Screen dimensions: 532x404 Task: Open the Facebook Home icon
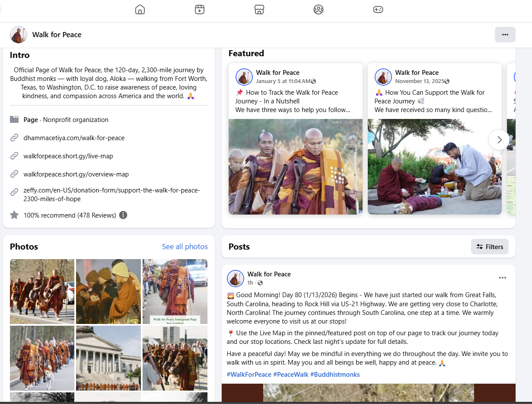(x=140, y=10)
